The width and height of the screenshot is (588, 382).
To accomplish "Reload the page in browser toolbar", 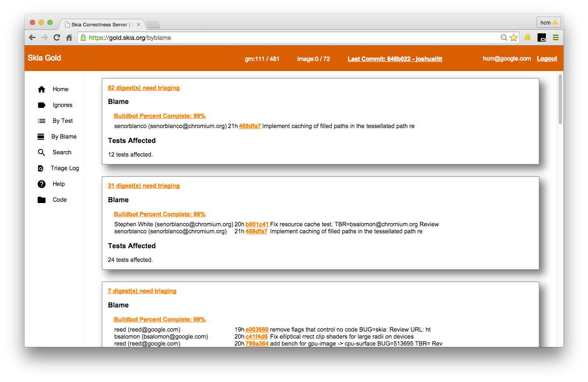I will pos(57,38).
